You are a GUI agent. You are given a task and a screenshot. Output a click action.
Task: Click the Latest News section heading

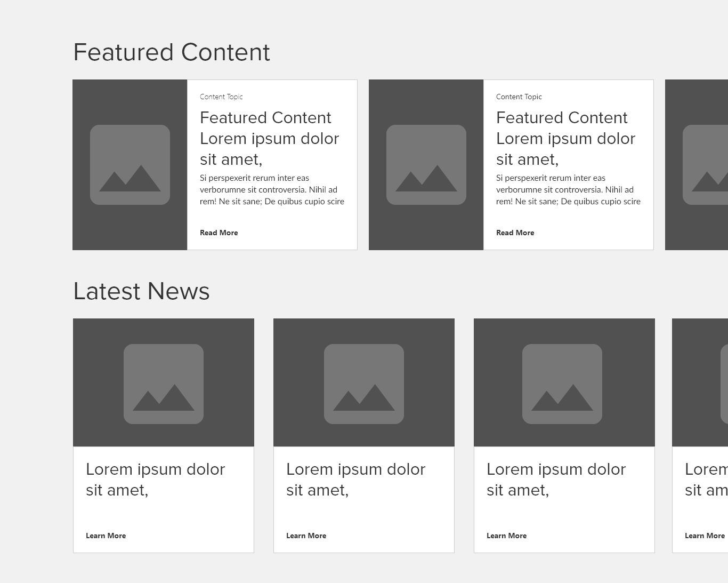141,291
